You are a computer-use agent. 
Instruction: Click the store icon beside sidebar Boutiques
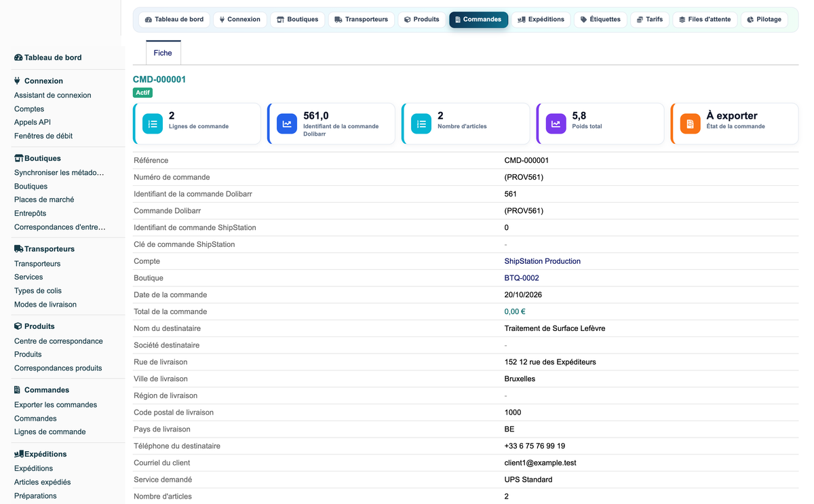(x=19, y=158)
